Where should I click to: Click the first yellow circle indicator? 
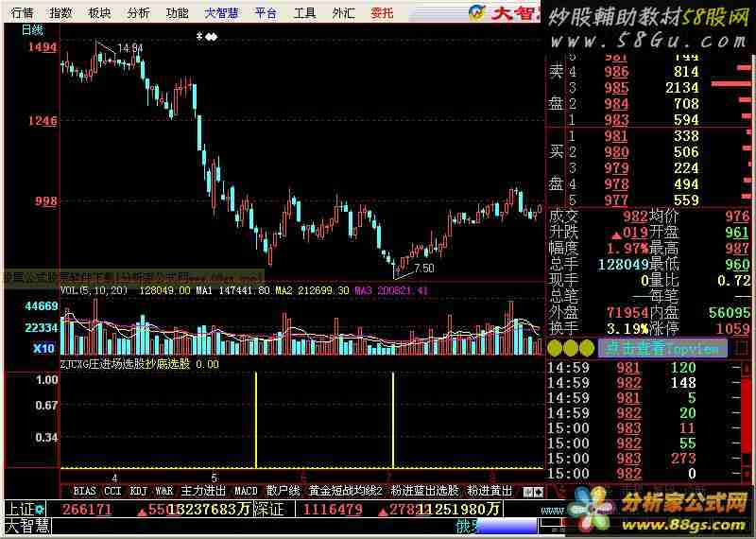coord(555,348)
